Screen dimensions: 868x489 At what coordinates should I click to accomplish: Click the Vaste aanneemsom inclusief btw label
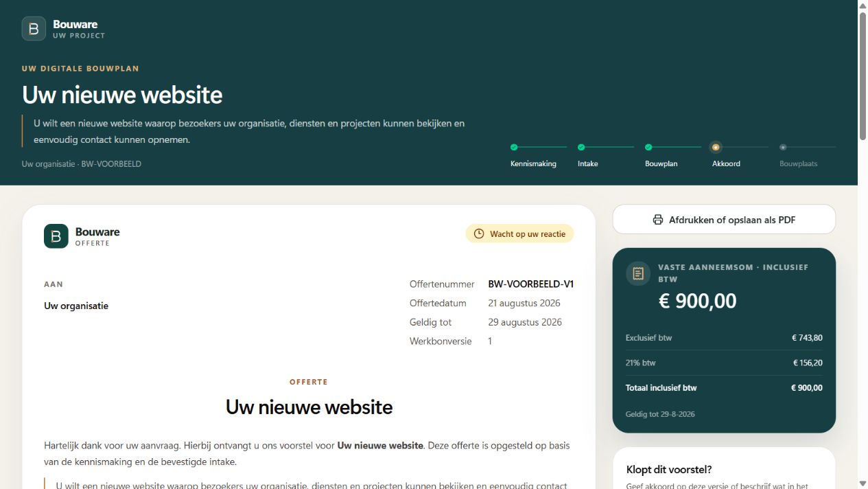(733, 273)
